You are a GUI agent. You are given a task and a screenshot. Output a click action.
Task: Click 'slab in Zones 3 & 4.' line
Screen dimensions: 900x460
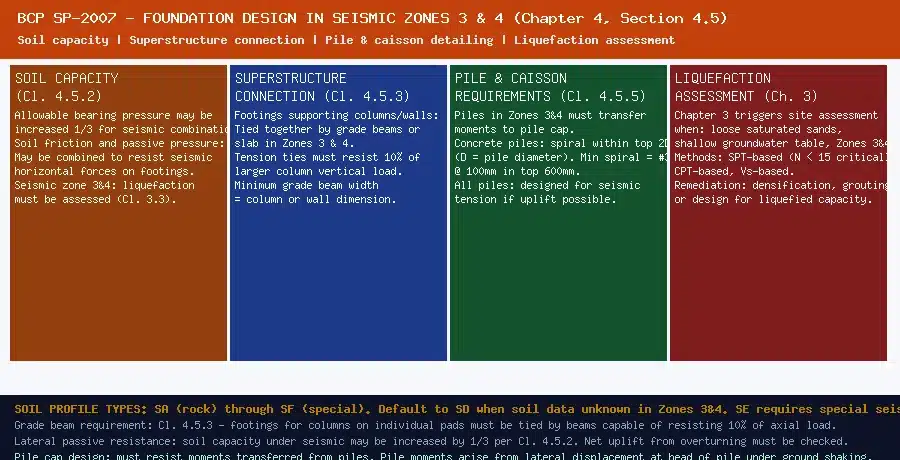pyautogui.click(x=293, y=144)
